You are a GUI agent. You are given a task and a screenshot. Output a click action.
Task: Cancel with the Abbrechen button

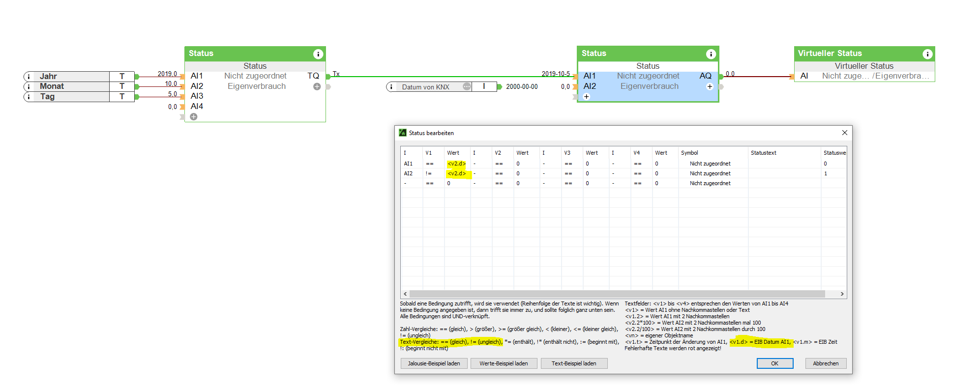[826, 363]
